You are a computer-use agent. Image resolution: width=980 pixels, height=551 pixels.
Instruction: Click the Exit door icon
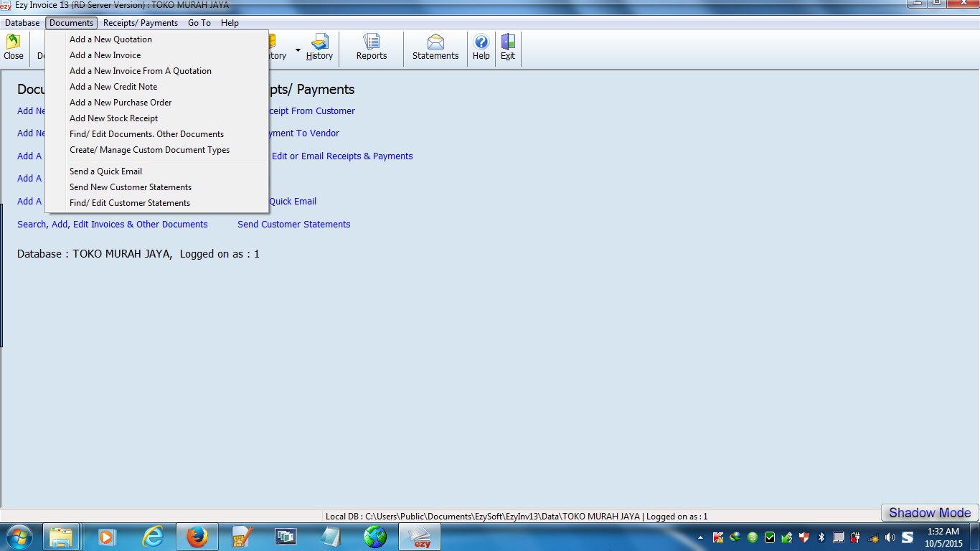[508, 48]
